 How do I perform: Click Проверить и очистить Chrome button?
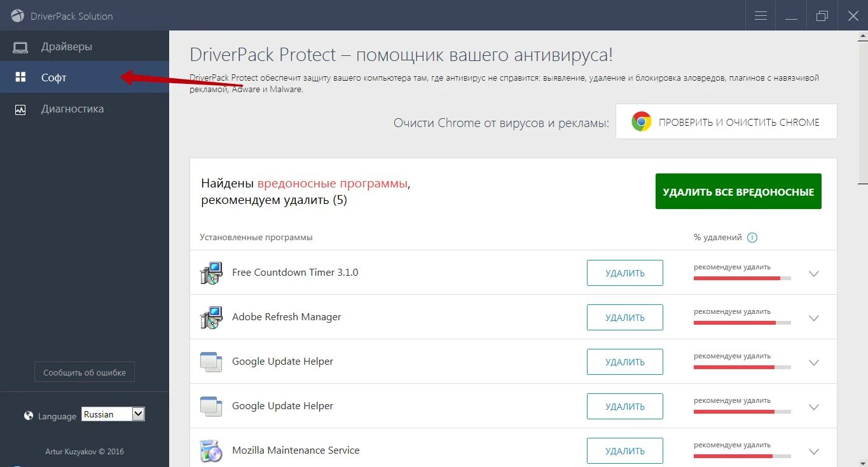coord(726,121)
